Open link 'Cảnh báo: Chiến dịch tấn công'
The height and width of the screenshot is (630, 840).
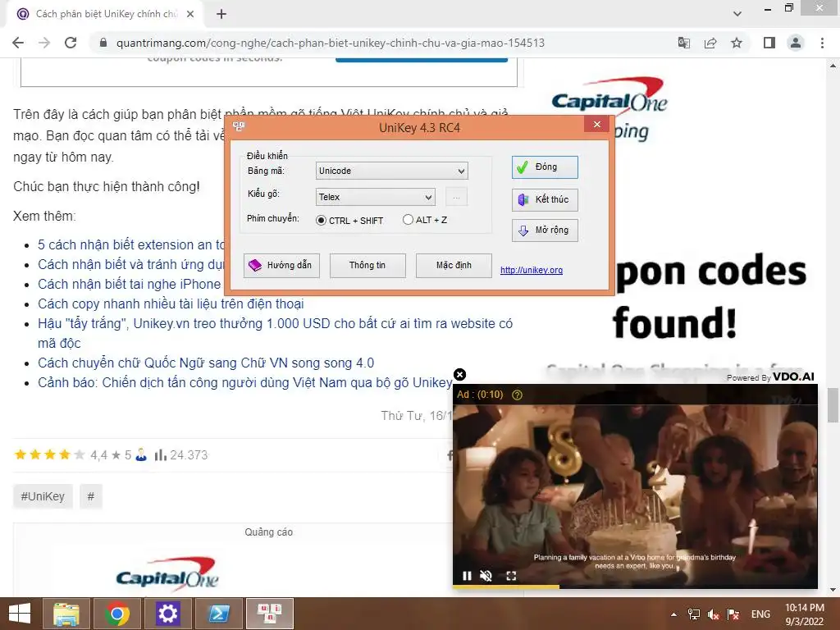(x=244, y=383)
